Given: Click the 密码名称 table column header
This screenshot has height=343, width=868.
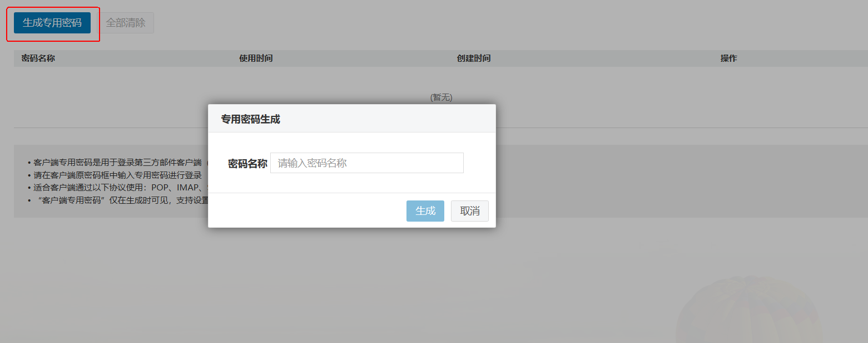Looking at the screenshot, I should tap(38, 58).
